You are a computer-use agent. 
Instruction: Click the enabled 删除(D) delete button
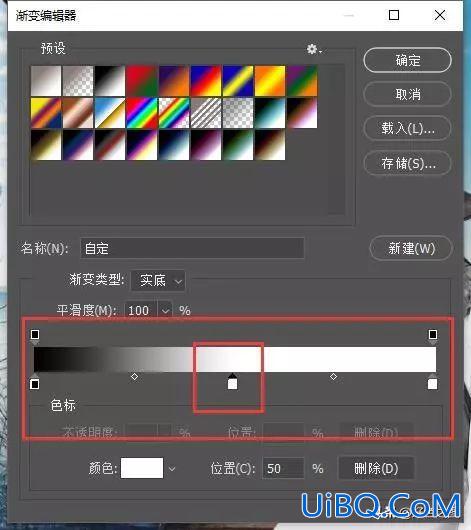click(376, 468)
